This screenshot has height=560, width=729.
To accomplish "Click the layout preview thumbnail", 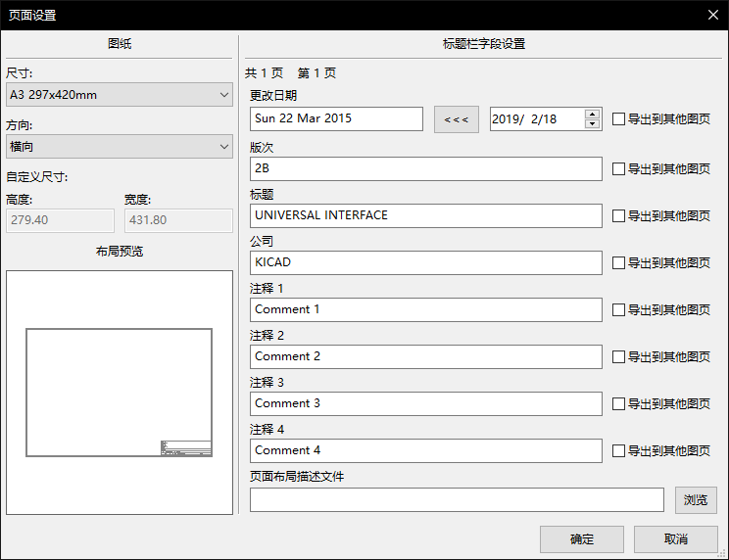I will (x=119, y=392).
